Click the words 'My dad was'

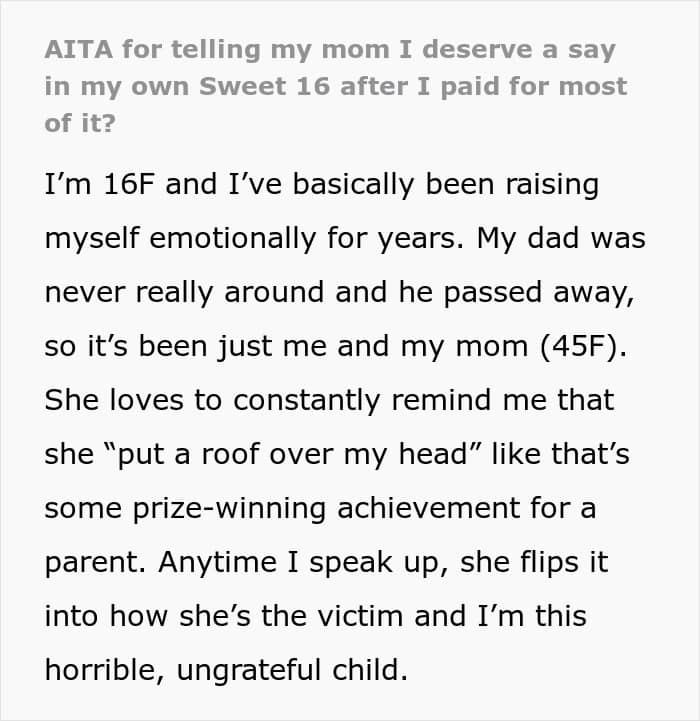(561, 238)
